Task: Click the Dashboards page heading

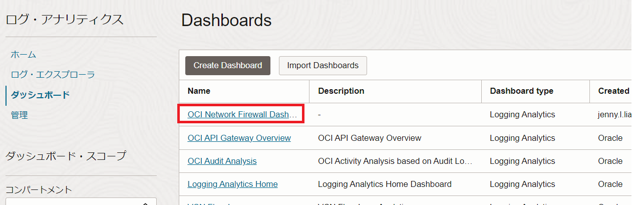Action: click(x=226, y=21)
